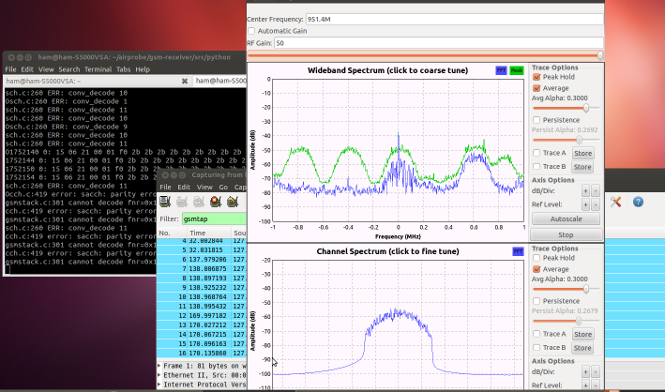Enable Persistence in wideband Trace Options
The height and width of the screenshot is (392, 665).
(536, 120)
